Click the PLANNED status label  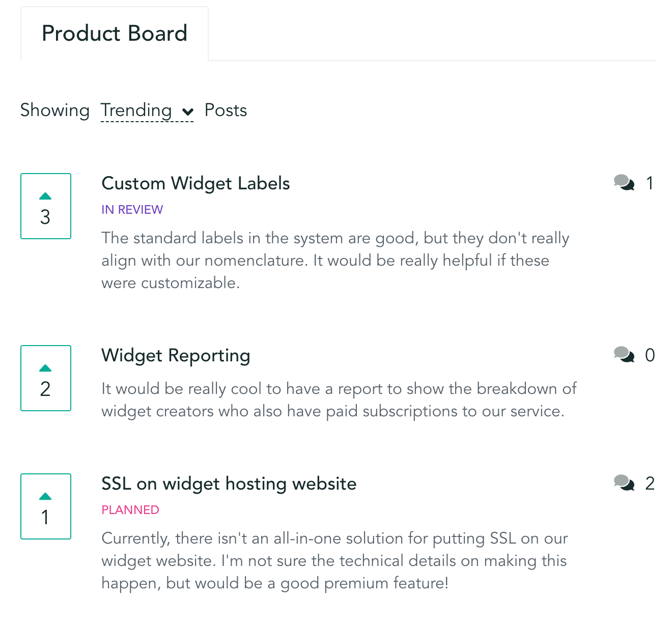click(130, 510)
